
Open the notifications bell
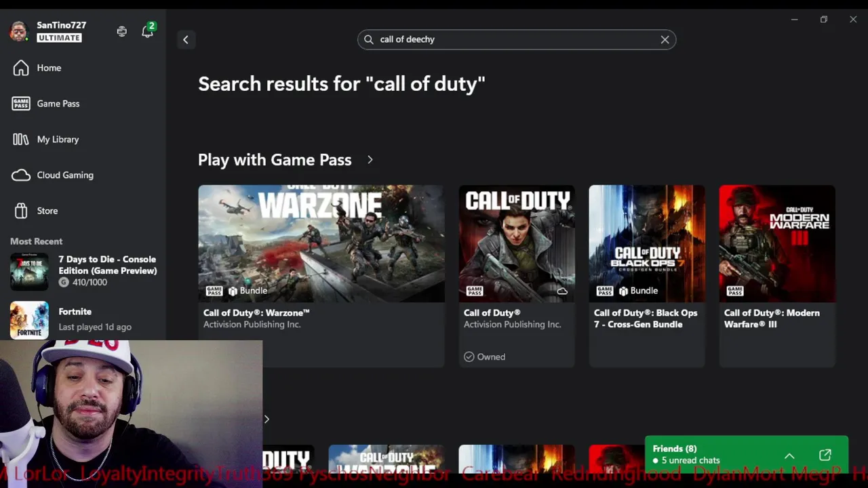click(x=147, y=31)
